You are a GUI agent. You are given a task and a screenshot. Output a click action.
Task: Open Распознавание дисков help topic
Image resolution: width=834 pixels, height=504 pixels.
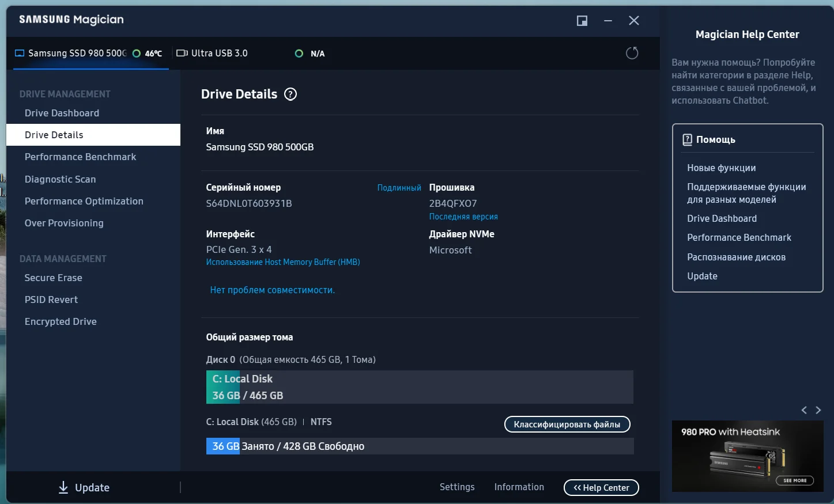point(736,257)
